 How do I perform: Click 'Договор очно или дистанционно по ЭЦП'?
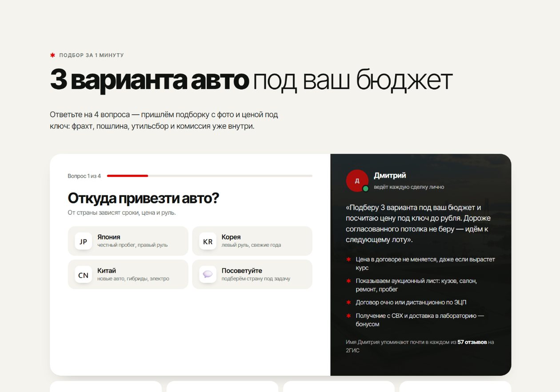point(411,303)
